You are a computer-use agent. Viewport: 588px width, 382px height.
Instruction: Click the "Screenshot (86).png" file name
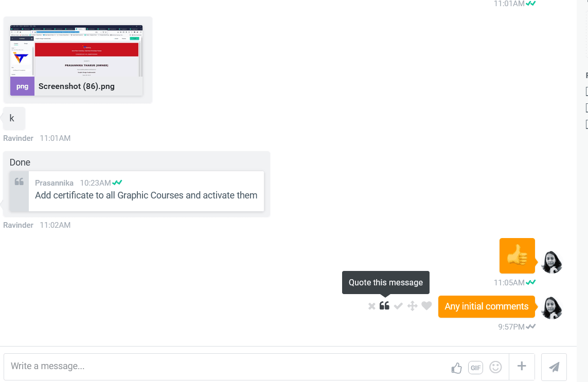coord(77,86)
